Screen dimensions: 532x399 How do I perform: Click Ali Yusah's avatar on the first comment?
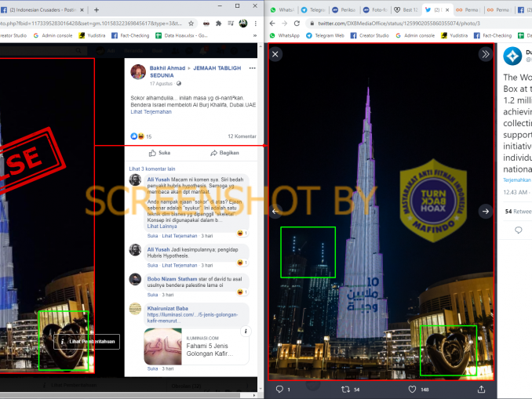click(x=135, y=180)
